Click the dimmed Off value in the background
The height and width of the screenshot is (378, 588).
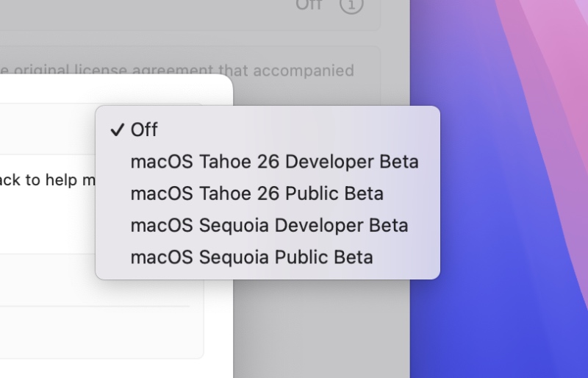tap(309, 6)
